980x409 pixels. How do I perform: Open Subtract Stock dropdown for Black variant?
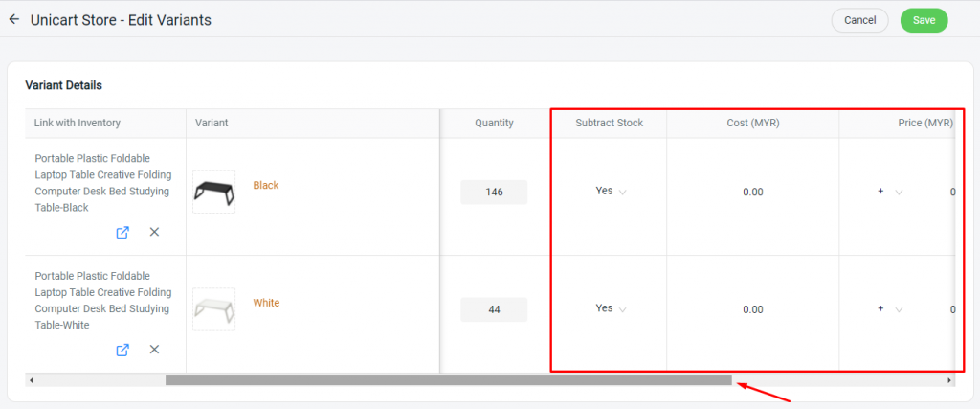(611, 192)
